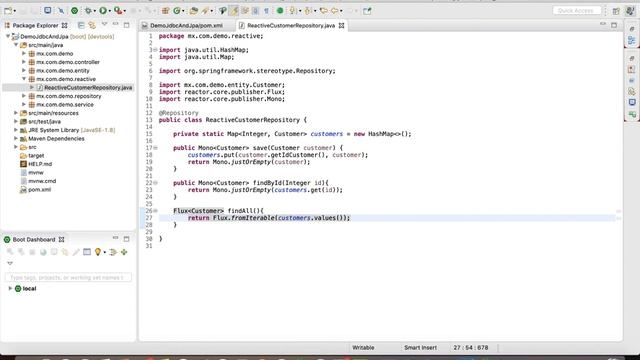Select the HELP.md file
This screenshot has width=640, height=360.
[x=40, y=164]
